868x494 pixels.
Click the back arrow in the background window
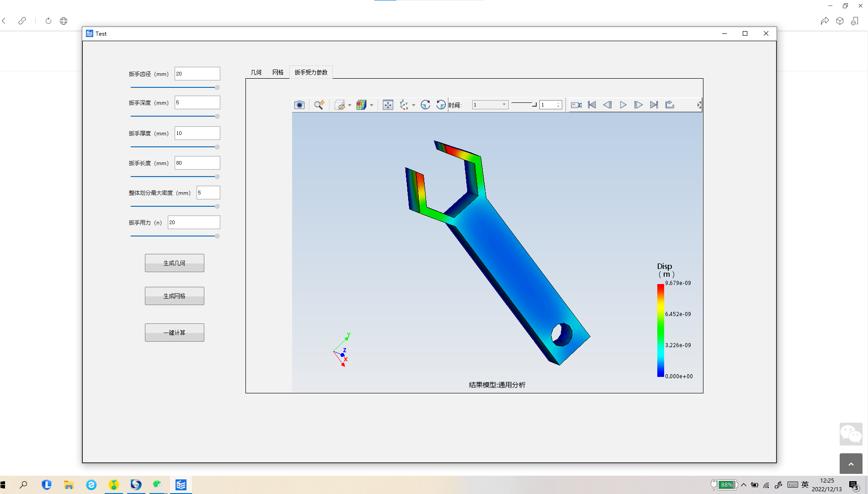[4, 21]
